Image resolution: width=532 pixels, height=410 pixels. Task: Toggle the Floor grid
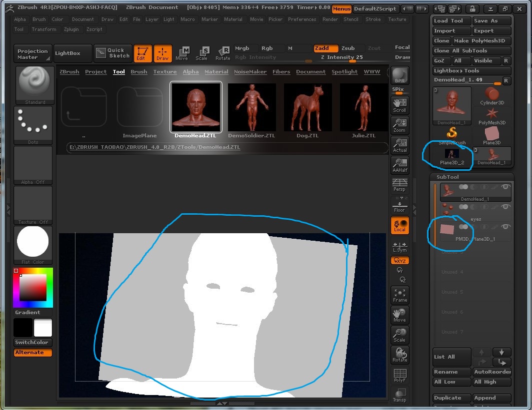[x=399, y=205]
